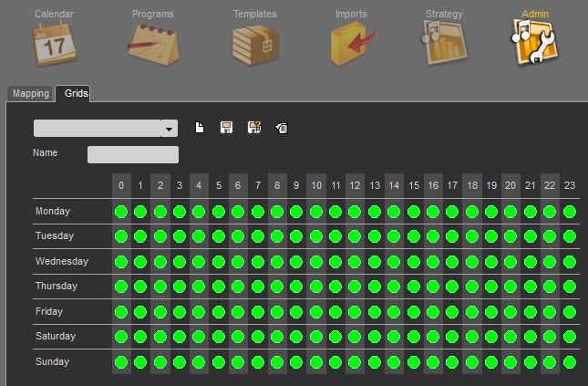The height and width of the screenshot is (386, 588).
Task: Create a new grid with the blank page icon
Action: pyautogui.click(x=201, y=129)
